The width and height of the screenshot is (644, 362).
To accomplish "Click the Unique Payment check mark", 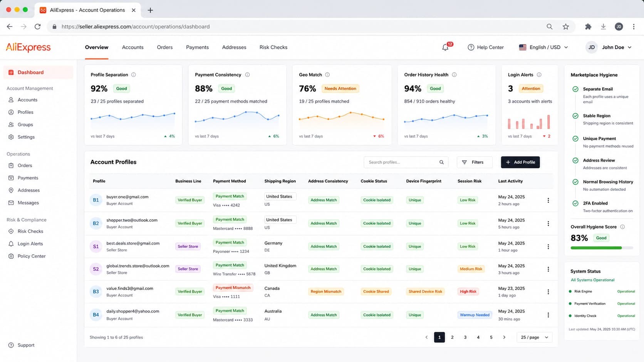I will pos(575,139).
